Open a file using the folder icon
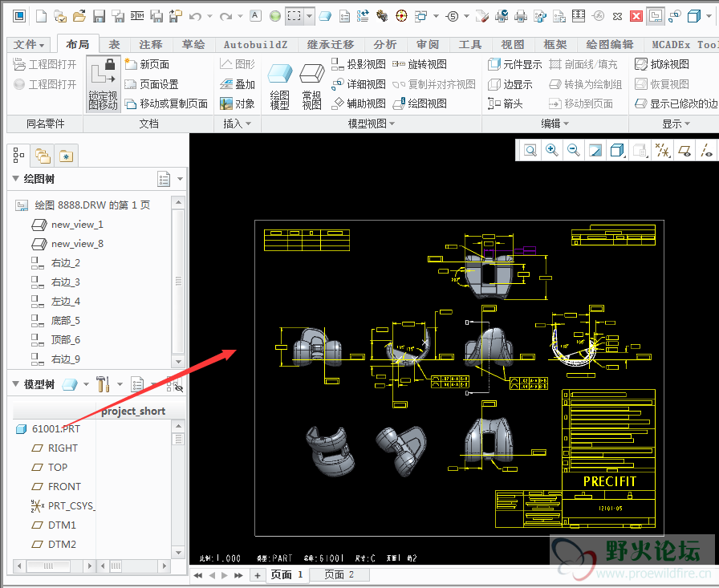This screenshot has width=719, height=588. [x=79, y=17]
